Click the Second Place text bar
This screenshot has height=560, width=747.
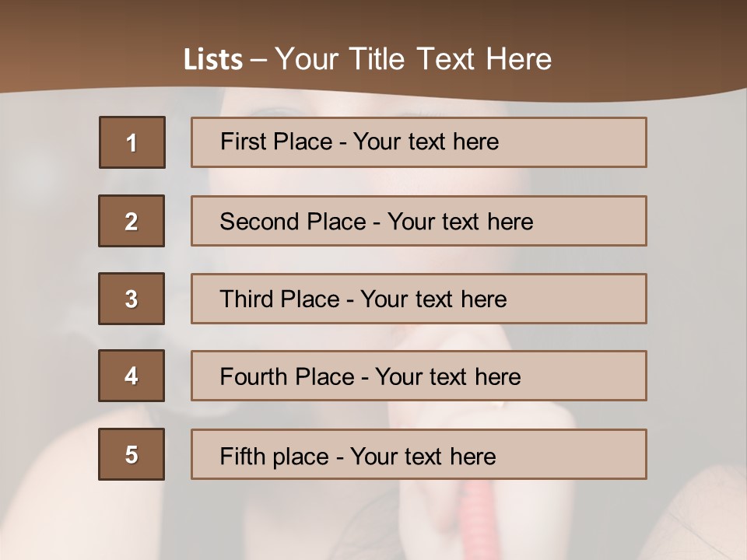click(x=419, y=221)
